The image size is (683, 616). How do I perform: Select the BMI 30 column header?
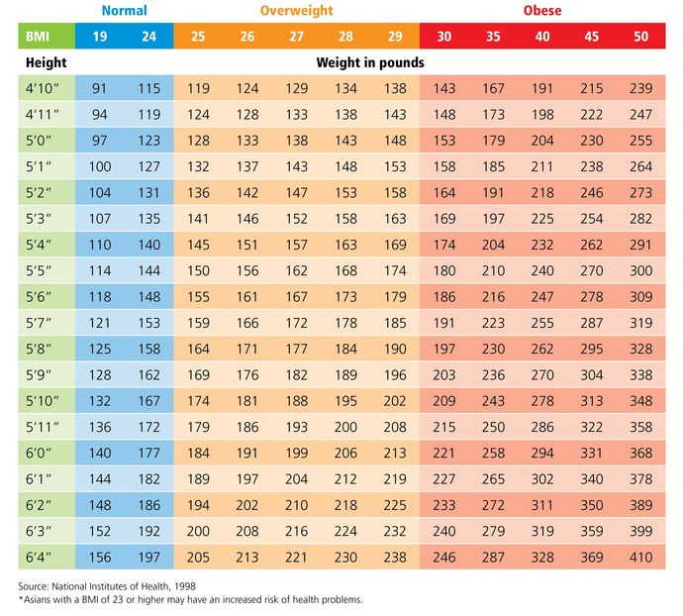click(443, 37)
